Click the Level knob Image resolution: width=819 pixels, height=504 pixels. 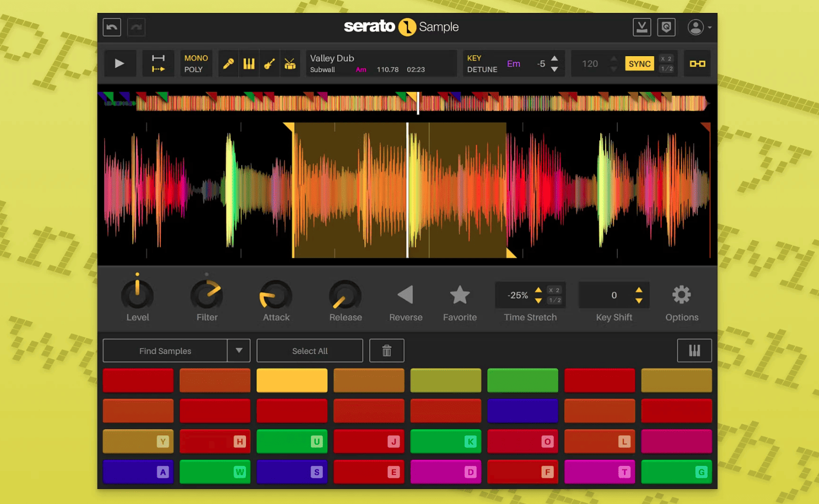pyautogui.click(x=137, y=295)
